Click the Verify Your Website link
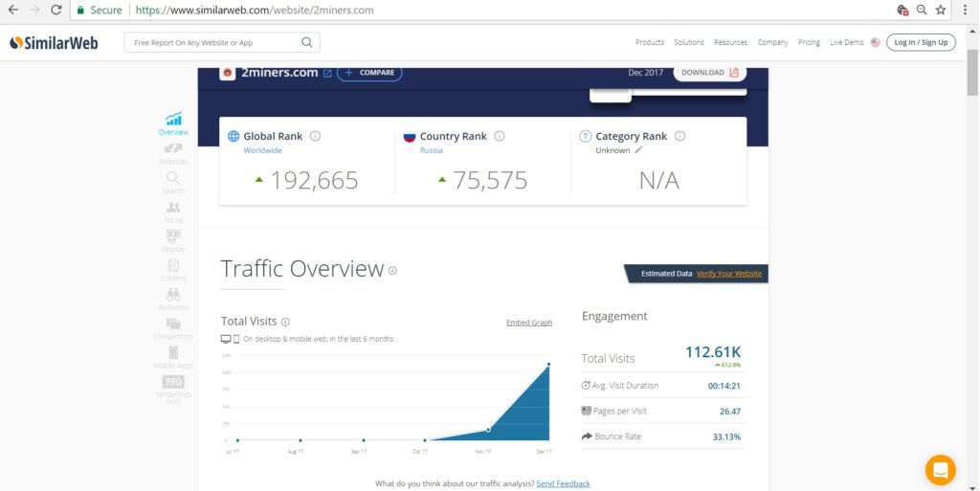The height and width of the screenshot is (491, 980). (728, 274)
